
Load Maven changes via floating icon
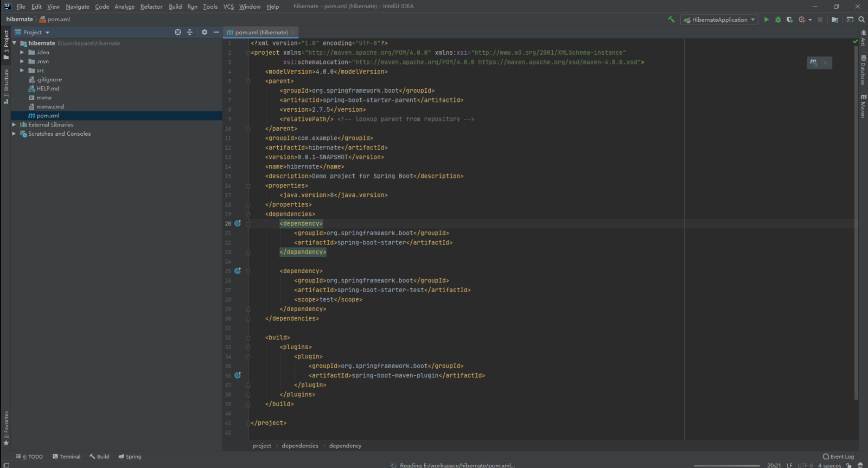coord(814,63)
